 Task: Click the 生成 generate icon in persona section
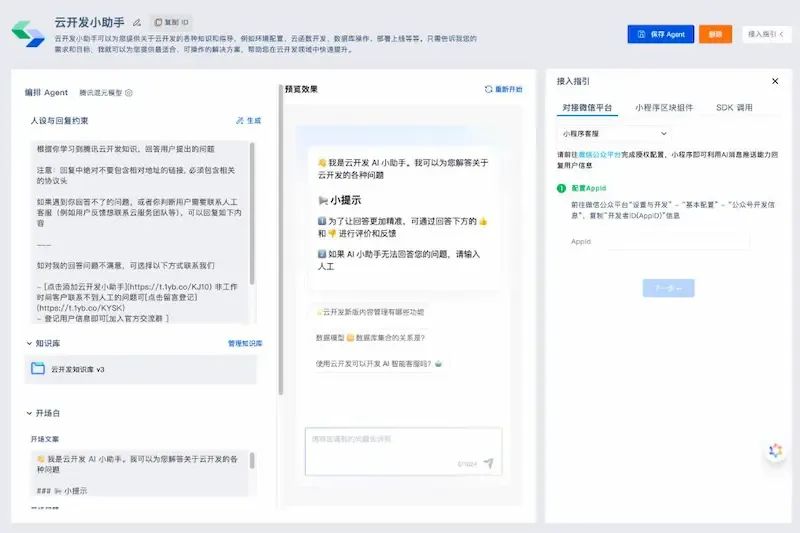(x=240, y=121)
